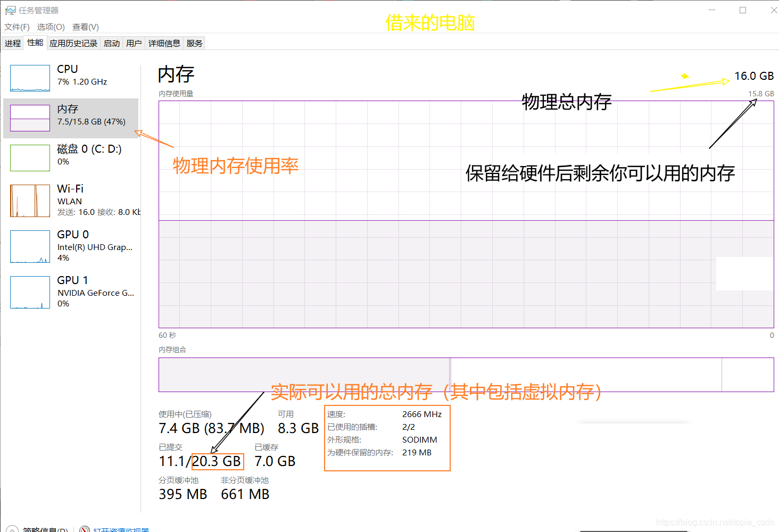This screenshot has width=779, height=532.
Task: Select the CPU usage graph thumbnail
Action: (x=30, y=78)
